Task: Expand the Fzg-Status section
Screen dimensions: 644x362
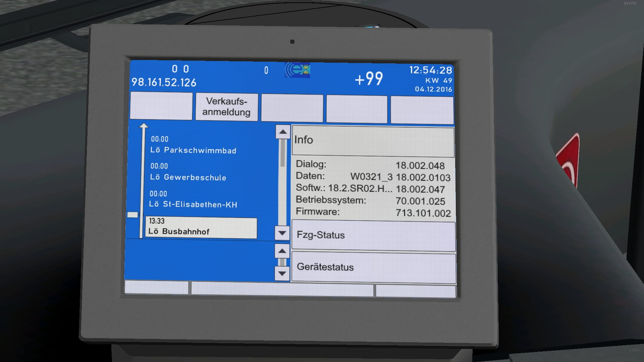Action: pos(373,235)
